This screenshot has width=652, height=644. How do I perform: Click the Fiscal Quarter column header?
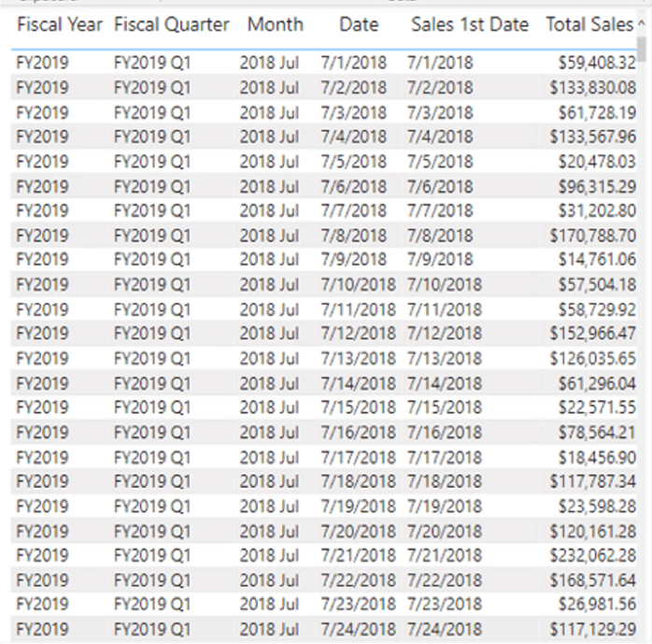(x=172, y=25)
